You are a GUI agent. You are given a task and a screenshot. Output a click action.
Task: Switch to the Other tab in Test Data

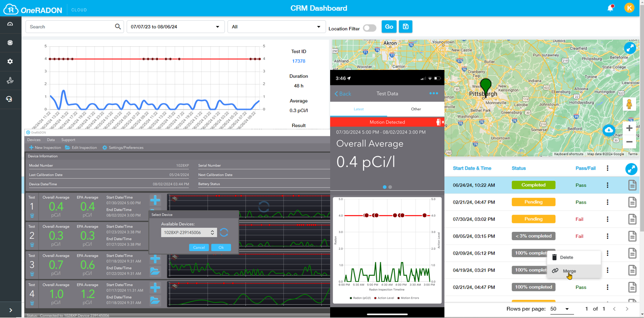415,109
